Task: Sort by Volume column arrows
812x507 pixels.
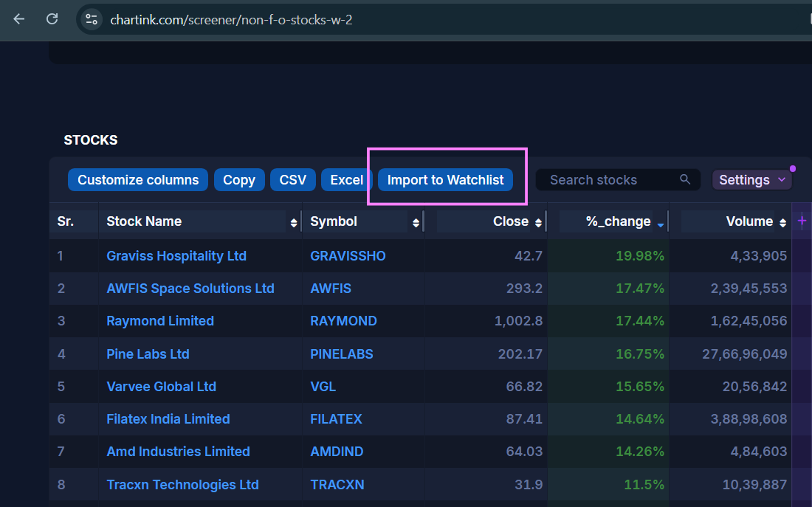Action: 782,223
